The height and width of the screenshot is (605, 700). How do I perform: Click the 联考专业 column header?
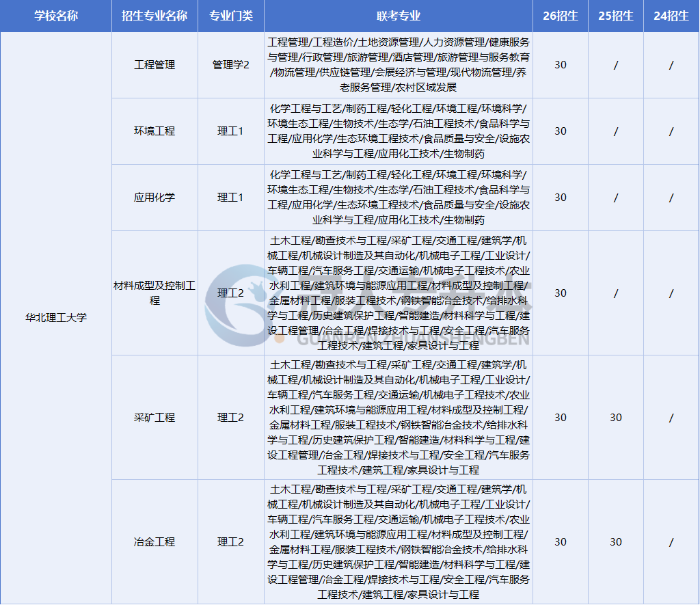coord(398,16)
